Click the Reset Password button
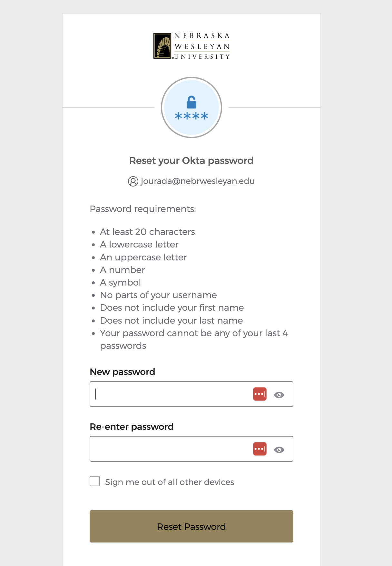Viewport: 392px width, 566px height. [x=191, y=526]
